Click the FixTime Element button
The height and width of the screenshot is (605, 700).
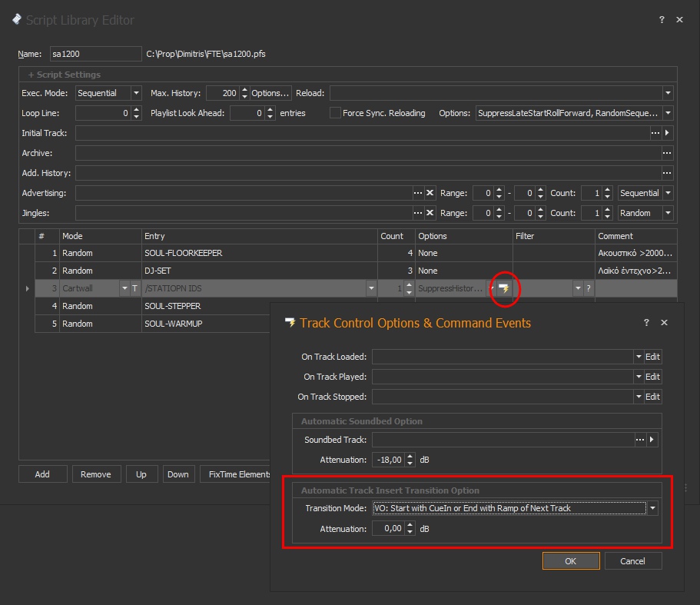tap(235, 474)
